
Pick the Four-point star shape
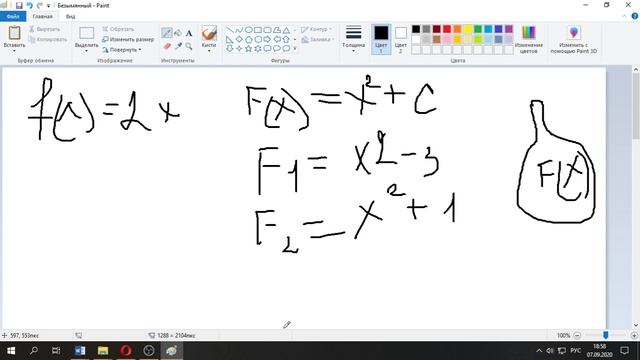239,48
